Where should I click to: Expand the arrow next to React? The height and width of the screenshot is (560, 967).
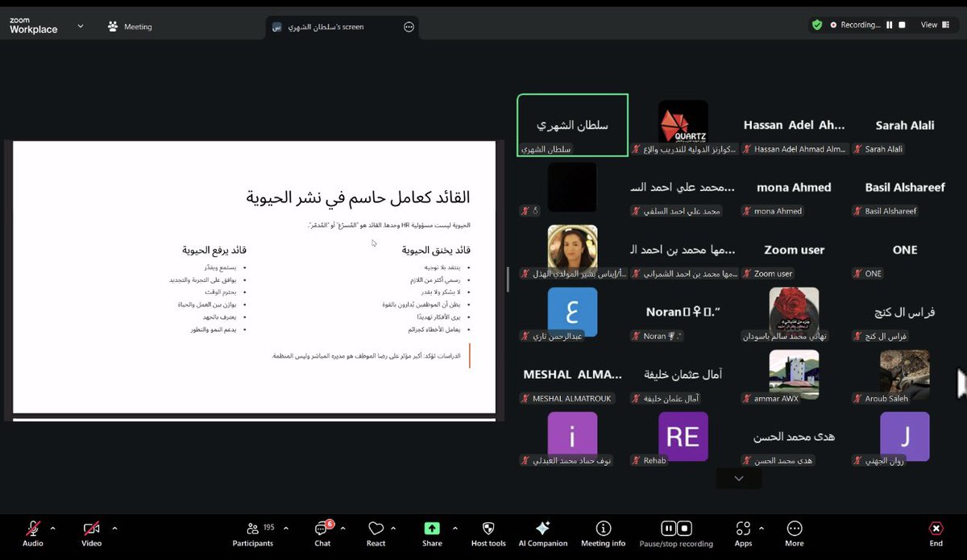click(393, 529)
